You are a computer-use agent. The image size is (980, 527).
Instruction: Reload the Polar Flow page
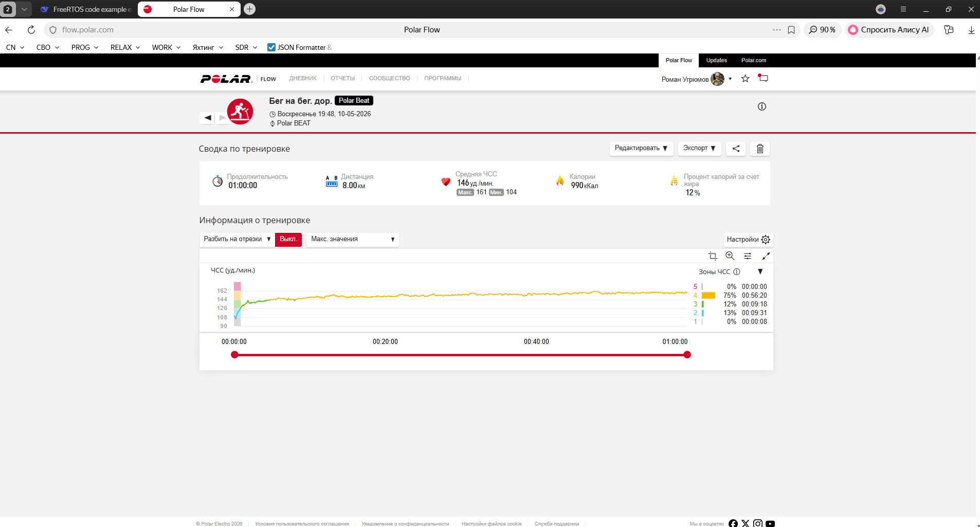(31, 30)
